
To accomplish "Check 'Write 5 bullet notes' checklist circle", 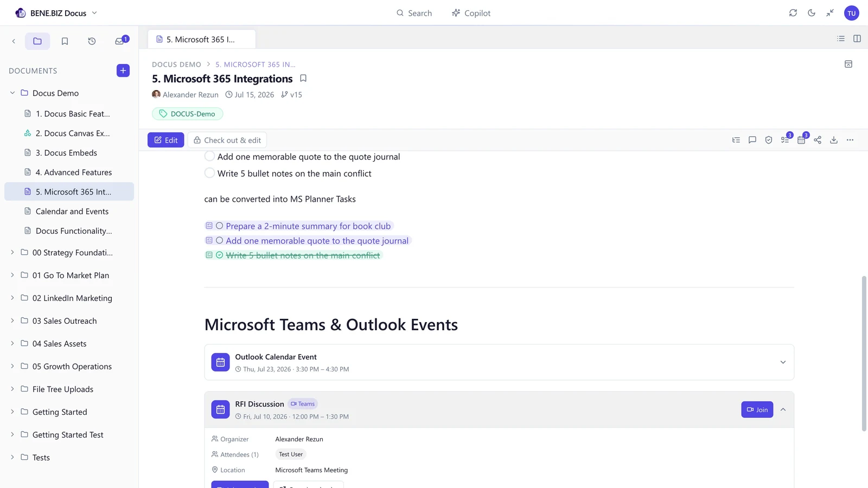I will click(209, 173).
